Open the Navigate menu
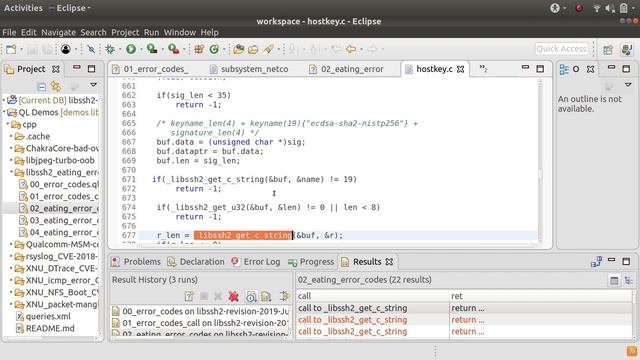 coord(58,32)
